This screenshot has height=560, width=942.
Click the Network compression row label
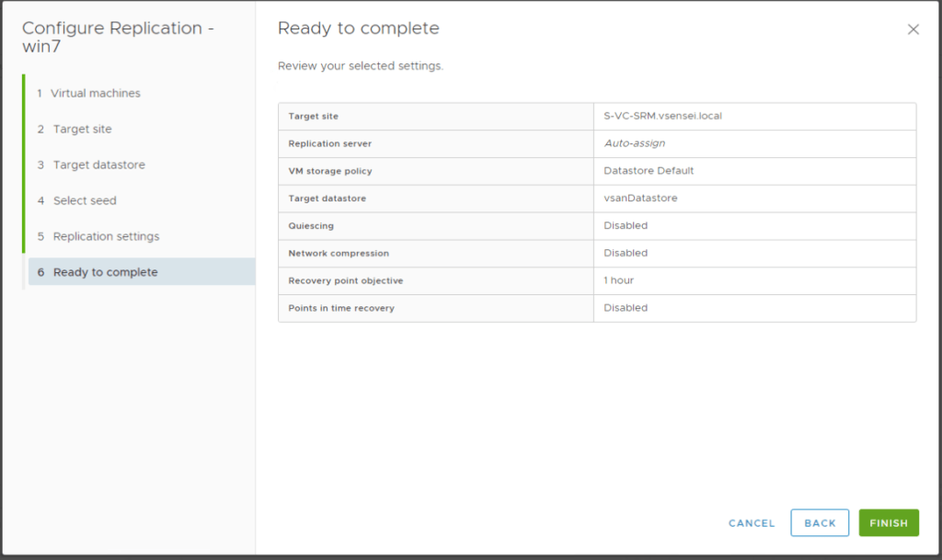pyautogui.click(x=338, y=253)
